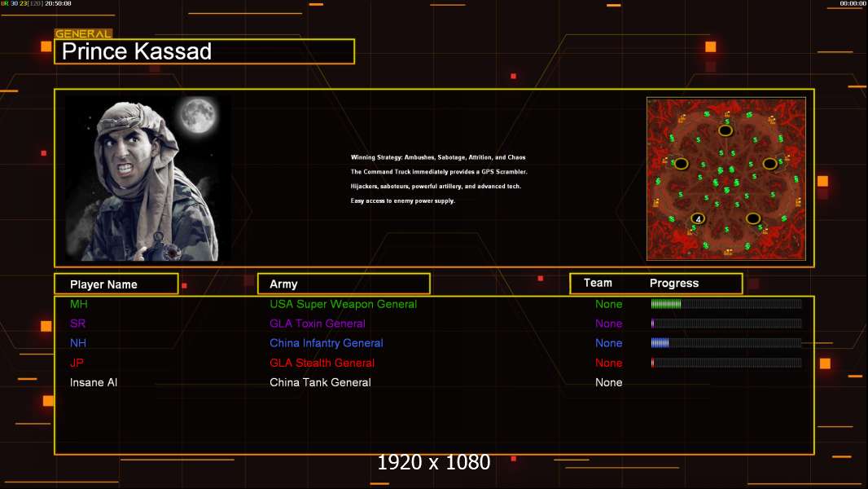Click JP's red loading progress bar
The height and width of the screenshot is (489, 868).
click(726, 363)
